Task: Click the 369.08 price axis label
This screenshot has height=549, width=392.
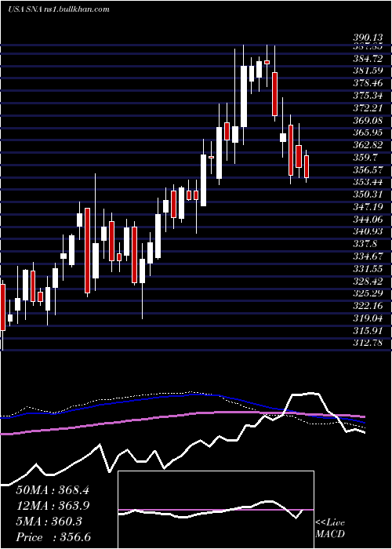Action: point(367,121)
